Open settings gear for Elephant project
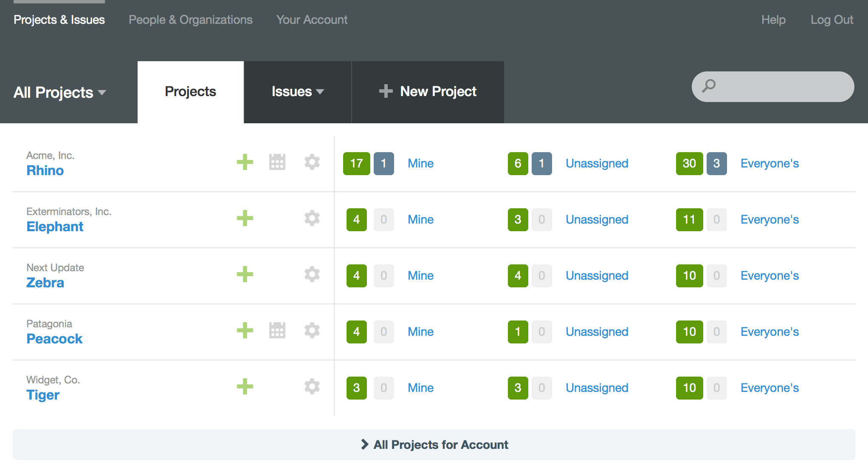The image size is (868, 468). coord(312,218)
